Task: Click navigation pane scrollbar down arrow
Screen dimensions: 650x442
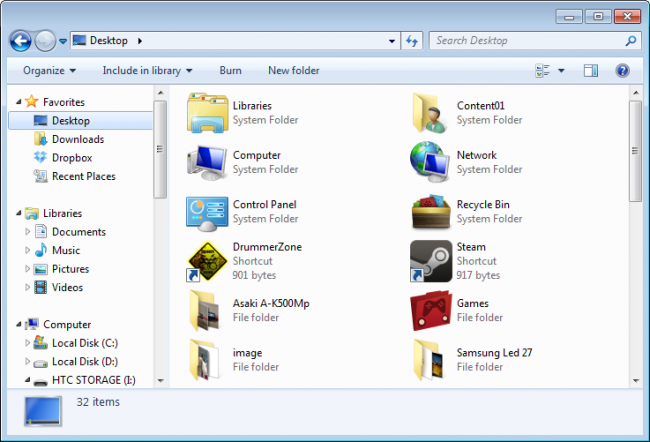Action: coord(160,380)
